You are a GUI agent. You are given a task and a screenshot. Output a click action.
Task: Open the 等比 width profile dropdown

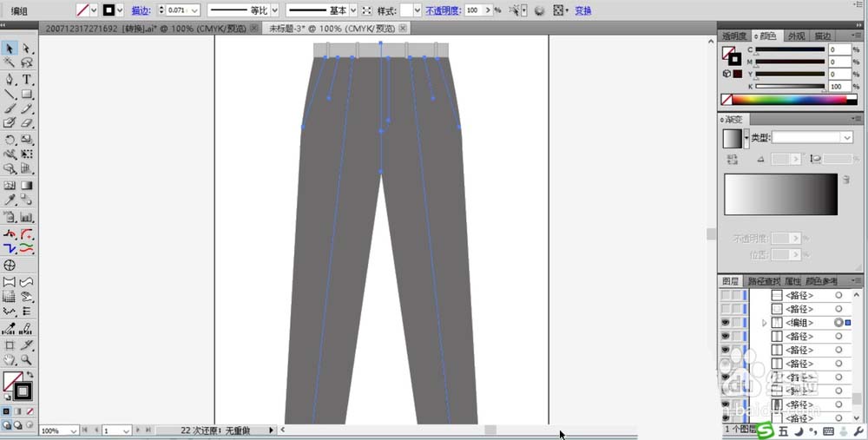pos(274,10)
